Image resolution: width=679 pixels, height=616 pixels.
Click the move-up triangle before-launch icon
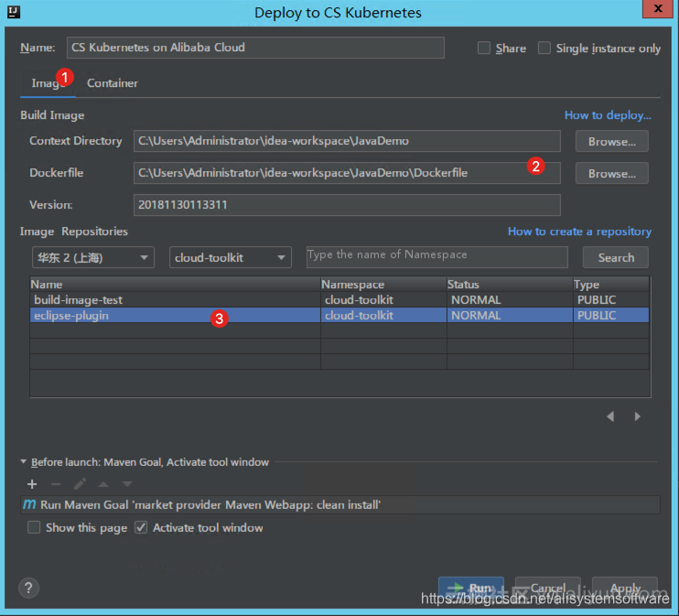103,484
